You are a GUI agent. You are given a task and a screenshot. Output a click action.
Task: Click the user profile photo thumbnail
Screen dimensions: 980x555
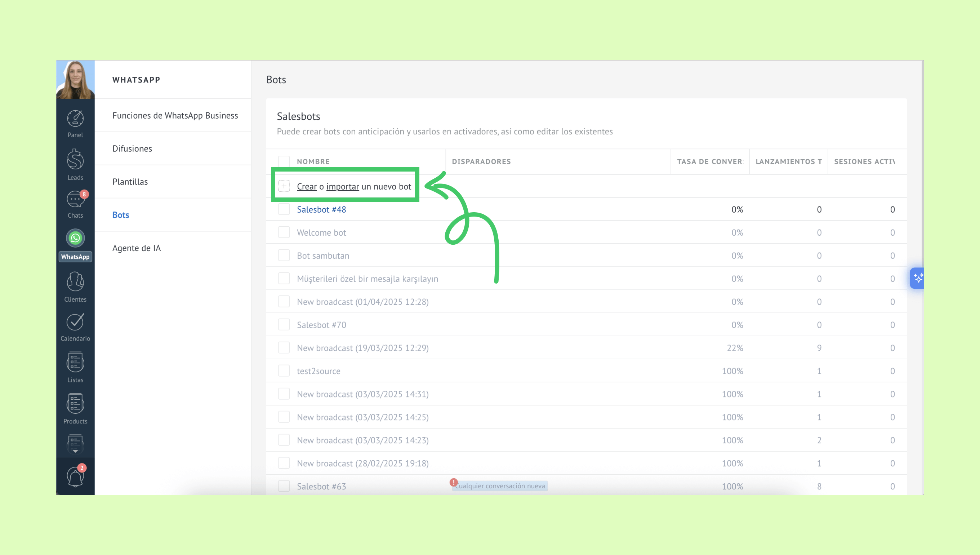75,79
